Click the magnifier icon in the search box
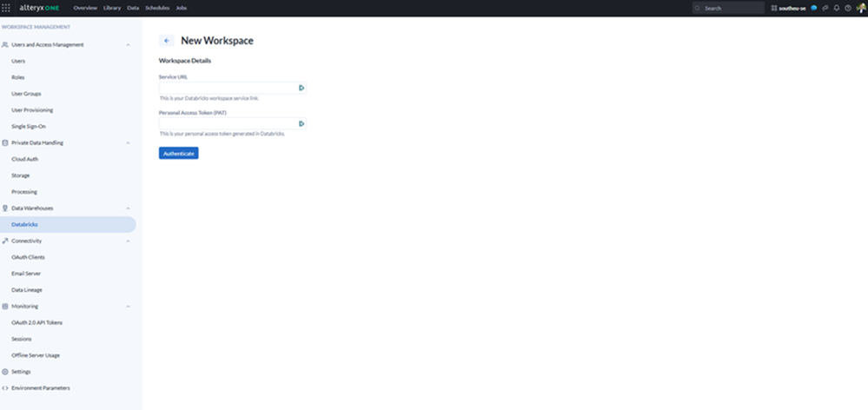The height and width of the screenshot is (410, 868). point(698,9)
